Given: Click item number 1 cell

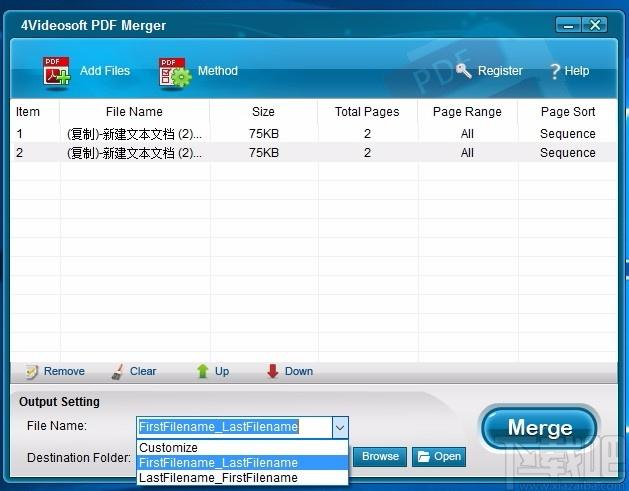Looking at the screenshot, I should [x=19, y=134].
